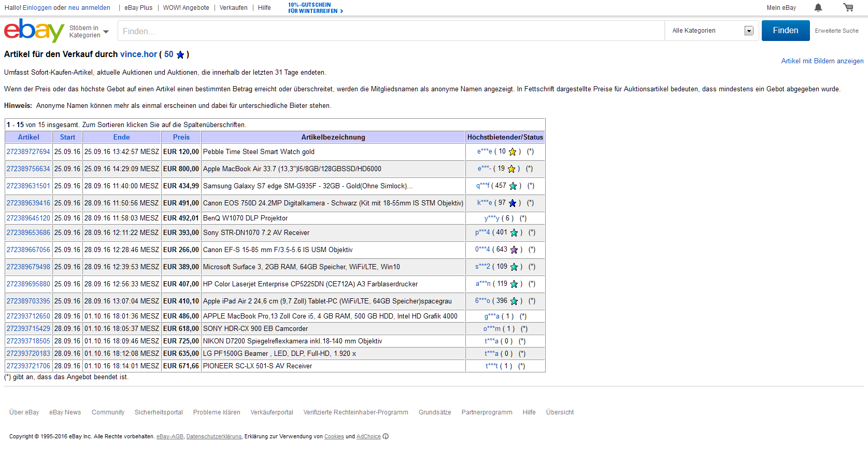
Task: Open item number 272393715429
Action: [x=29, y=329]
